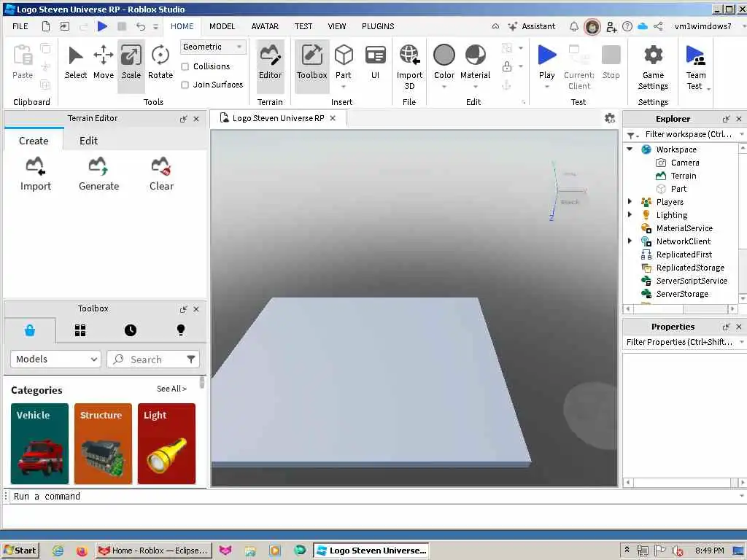Screen dimensions: 747x560
Task: Expand the NetworkClient node
Action: 630,241
